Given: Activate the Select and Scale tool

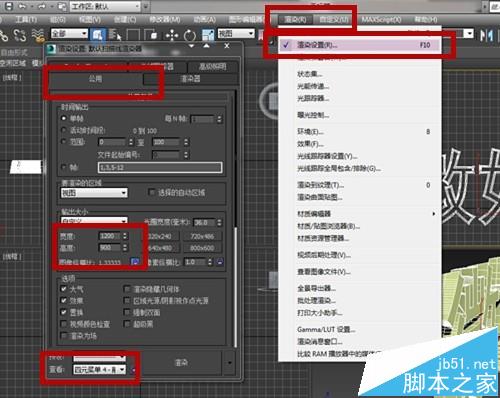Looking at the screenshot, I should click(208, 35).
